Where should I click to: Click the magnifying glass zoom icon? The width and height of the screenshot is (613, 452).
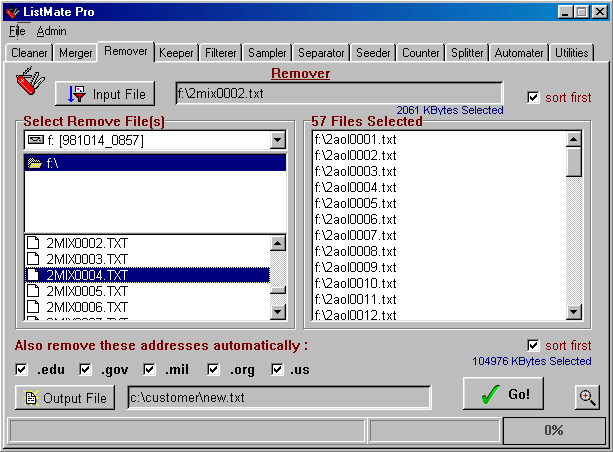(587, 397)
